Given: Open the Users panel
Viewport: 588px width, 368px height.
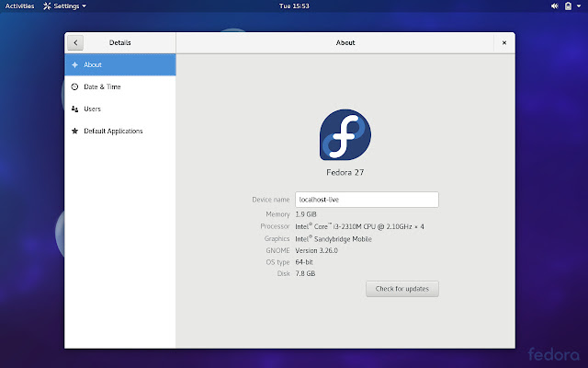Looking at the screenshot, I should pos(120,109).
